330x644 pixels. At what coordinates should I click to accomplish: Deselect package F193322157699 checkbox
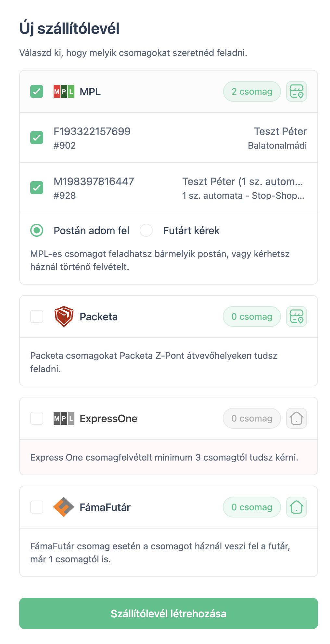click(x=37, y=138)
